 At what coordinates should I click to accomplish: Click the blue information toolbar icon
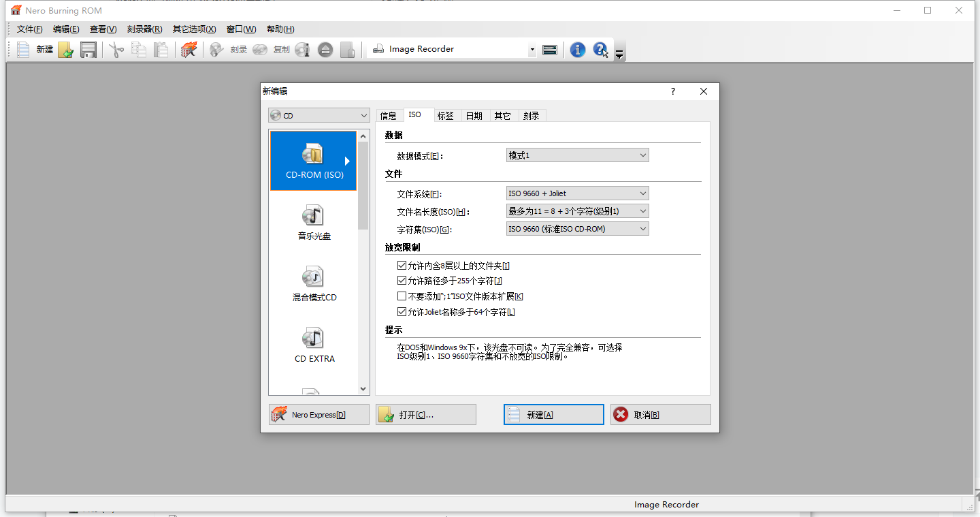[578, 49]
